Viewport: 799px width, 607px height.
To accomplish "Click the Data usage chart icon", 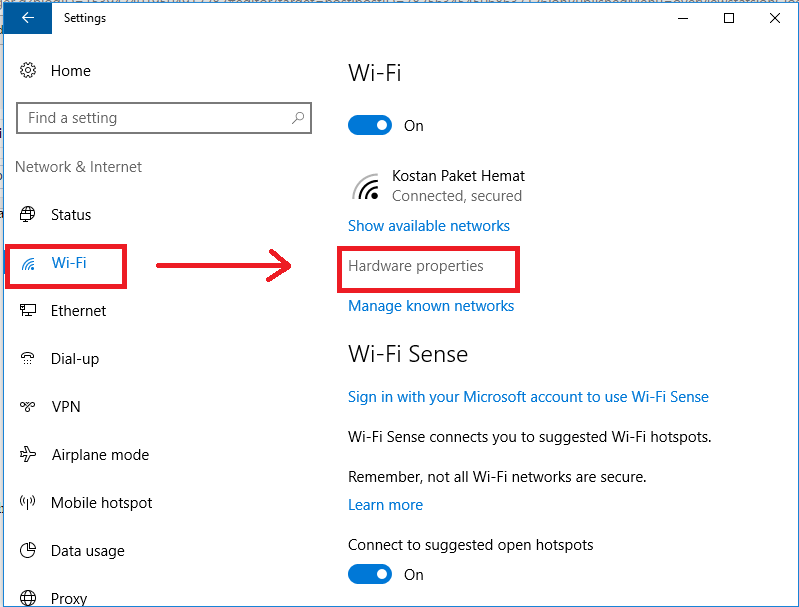I will (x=28, y=551).
